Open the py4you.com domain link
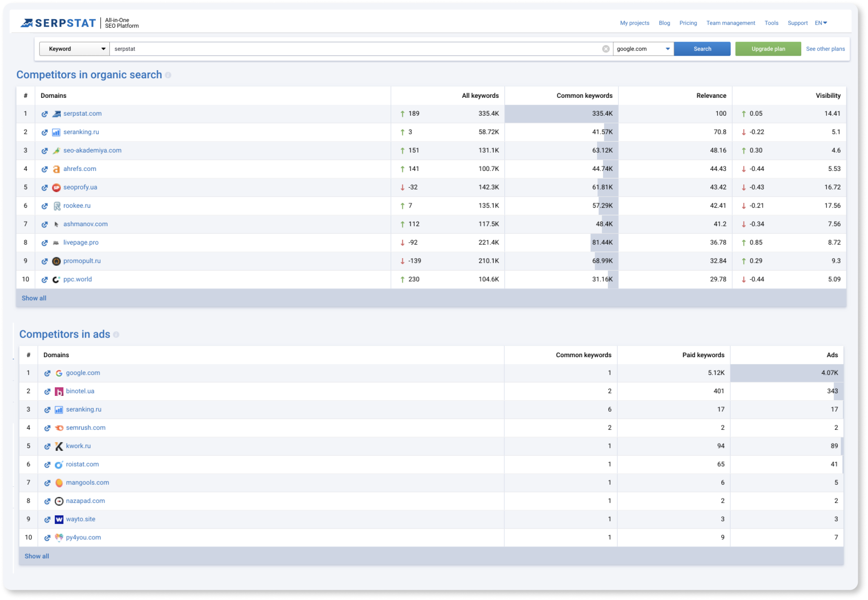The height and width of the screenshot is (600, 868). 83,537
